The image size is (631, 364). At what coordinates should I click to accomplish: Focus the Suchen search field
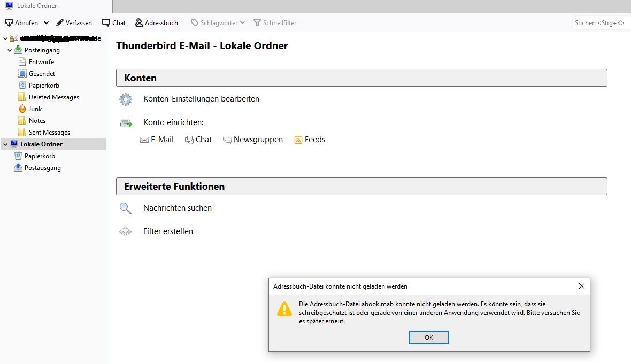(x=601, y=23)
